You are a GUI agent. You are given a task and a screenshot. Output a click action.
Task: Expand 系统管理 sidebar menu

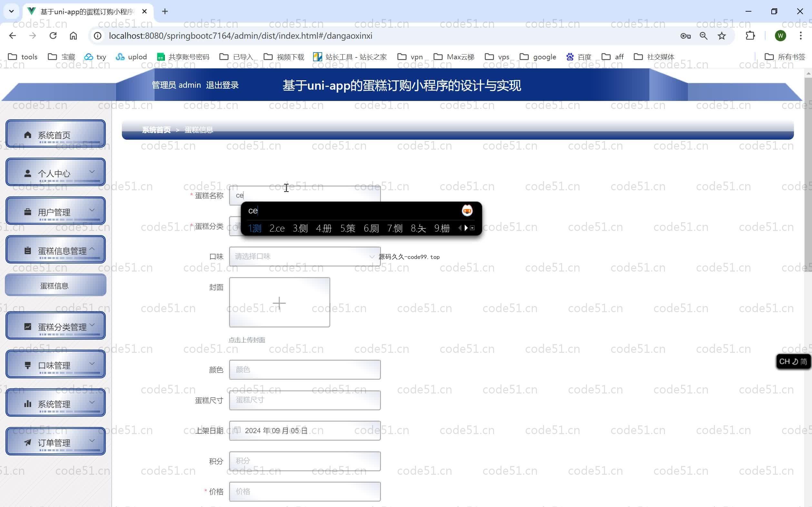click(x=56, y=403)
